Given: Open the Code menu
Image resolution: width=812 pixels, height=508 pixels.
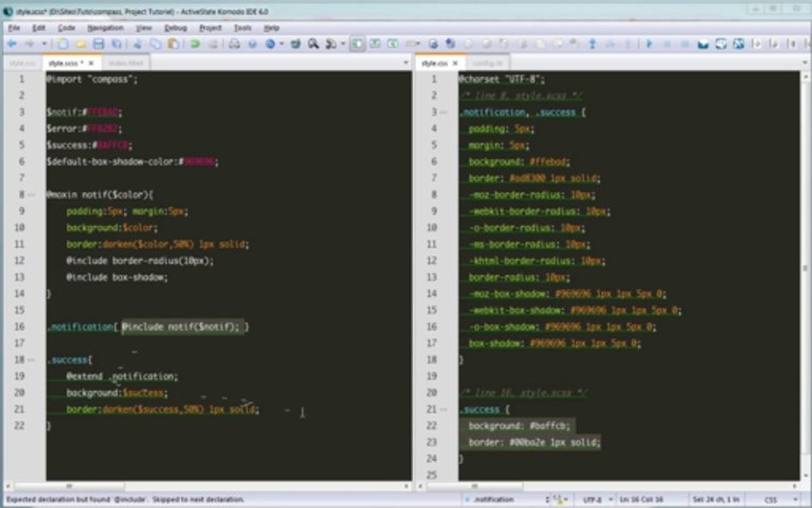Looking at the screenshot, I should (x=66, y=28).
